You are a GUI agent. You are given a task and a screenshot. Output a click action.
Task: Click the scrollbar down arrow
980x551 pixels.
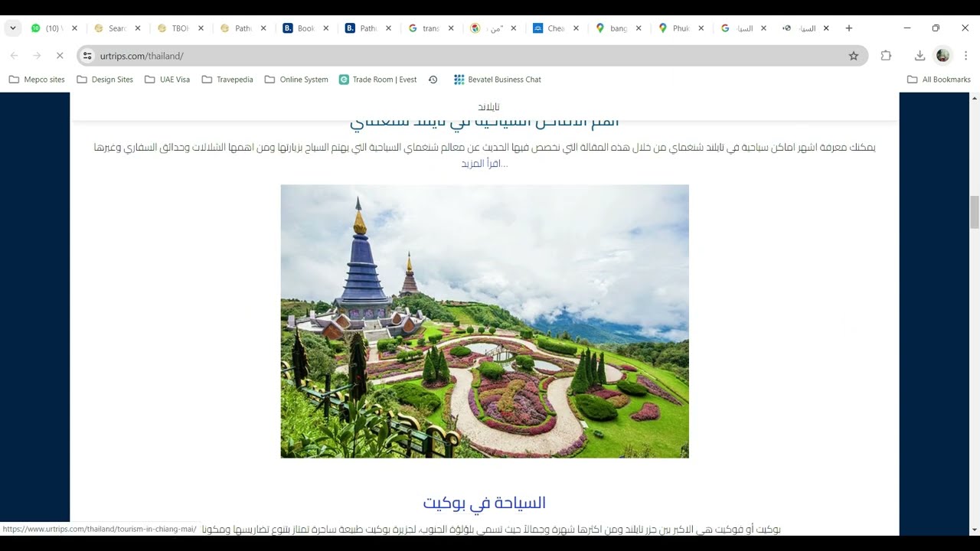pyautogui.click(x=975, y=530)
